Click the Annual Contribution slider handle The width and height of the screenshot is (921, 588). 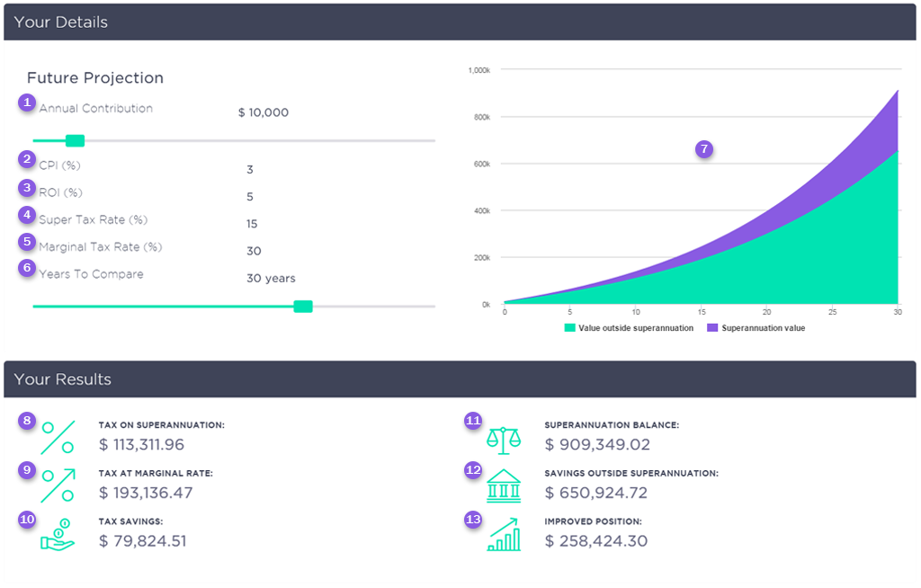[76, 140]
